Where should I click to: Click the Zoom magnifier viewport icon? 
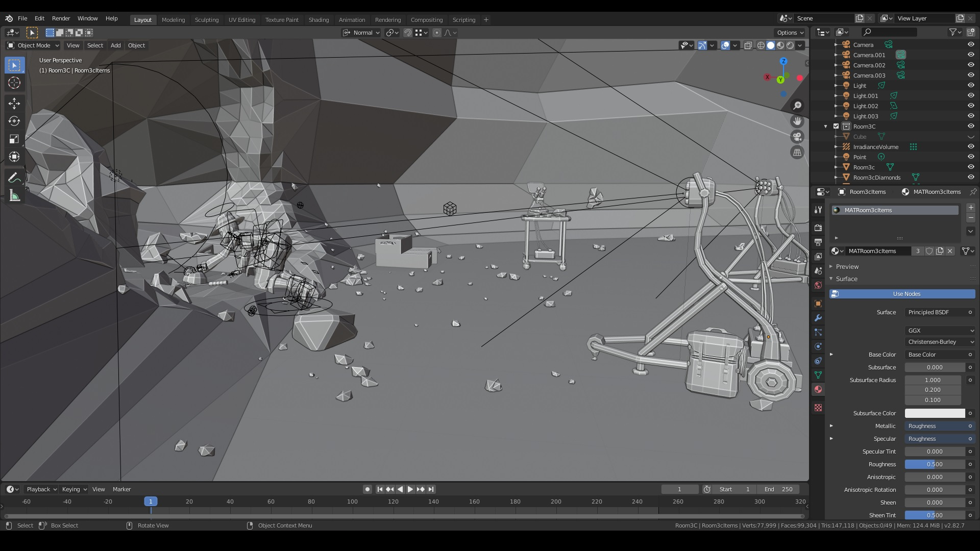[x=797, y=106]
